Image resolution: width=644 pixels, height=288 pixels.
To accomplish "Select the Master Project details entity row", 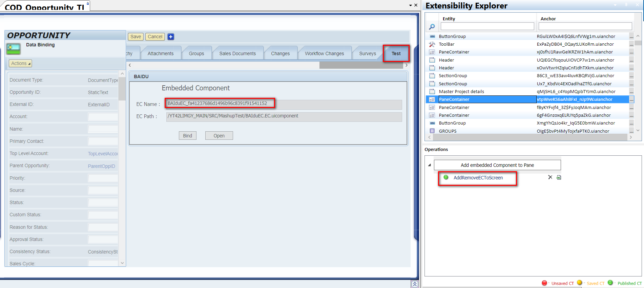I will (x=530, y=91).
